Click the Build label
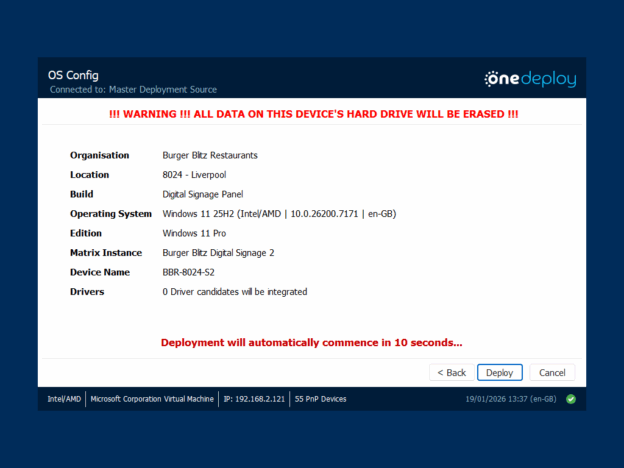Image resolution: width=624 pixels, height=468 pixels. [x=82, y=194]
